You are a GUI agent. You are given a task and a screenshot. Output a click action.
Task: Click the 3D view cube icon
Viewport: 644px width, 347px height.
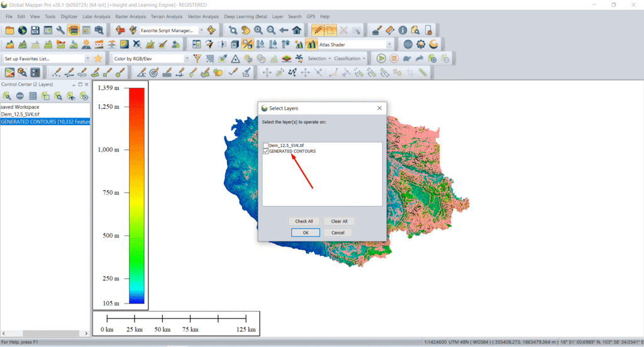(x=235, y=45)
